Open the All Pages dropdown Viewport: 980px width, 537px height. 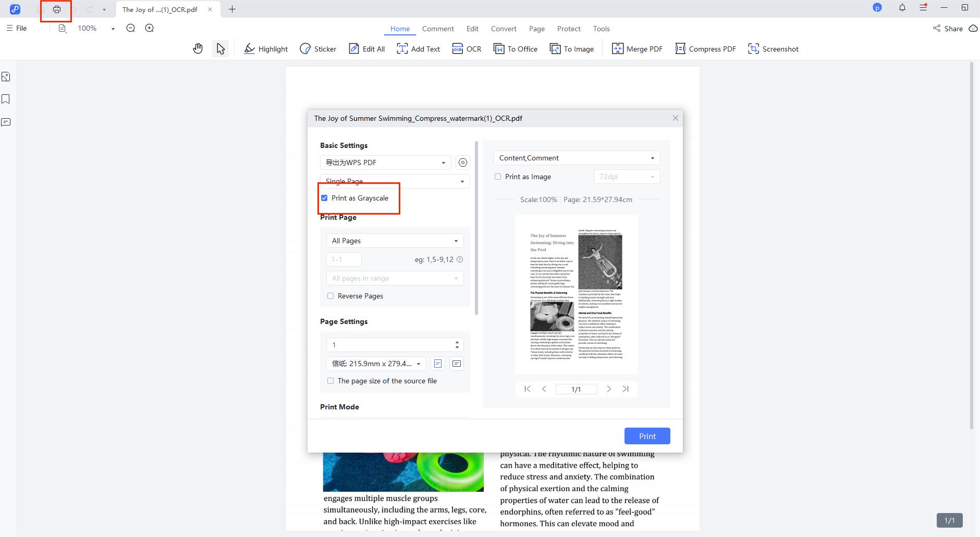click(x=394, y=240)
